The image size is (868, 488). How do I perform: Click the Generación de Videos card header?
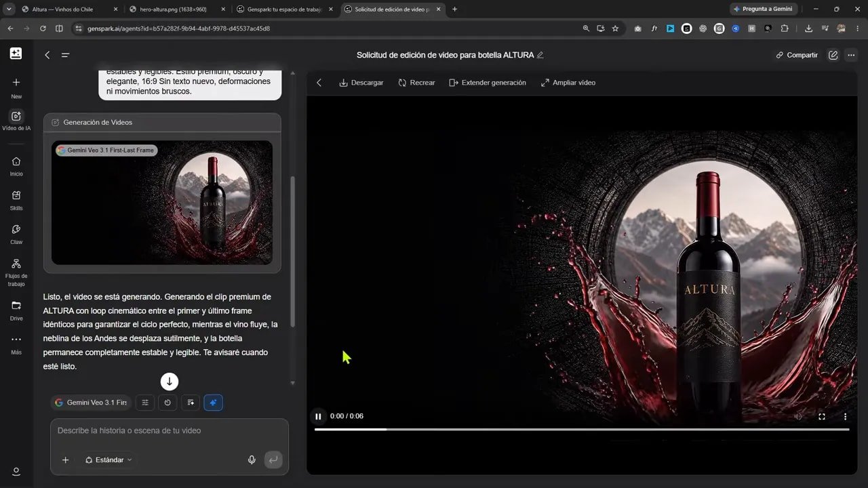162,123
